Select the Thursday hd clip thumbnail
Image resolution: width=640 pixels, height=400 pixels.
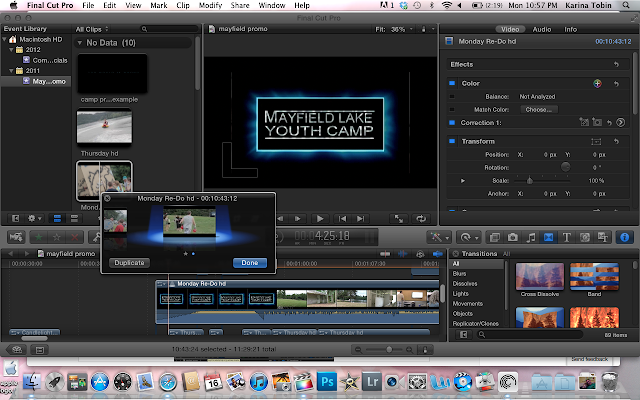(104, 127)
